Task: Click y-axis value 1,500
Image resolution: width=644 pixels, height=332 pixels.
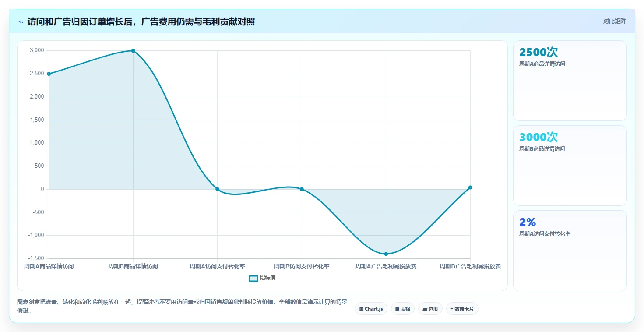Action: coord(37,120)
